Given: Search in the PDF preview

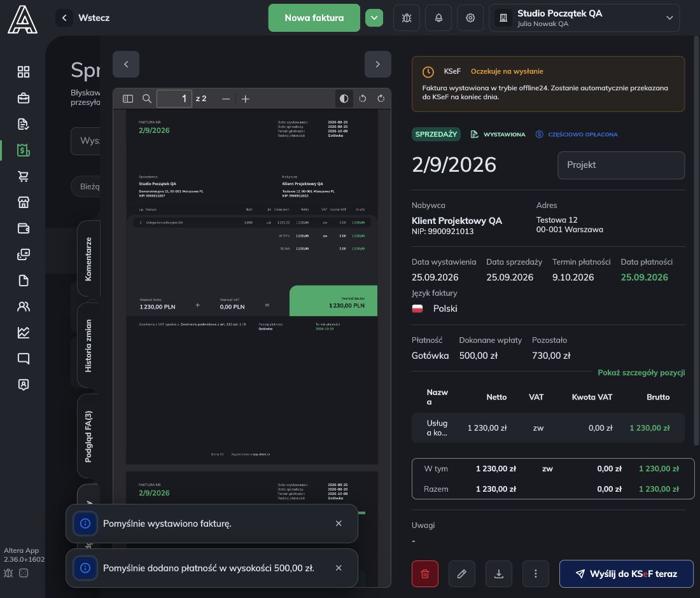Looking at the screenshot, I should point(146,99).
